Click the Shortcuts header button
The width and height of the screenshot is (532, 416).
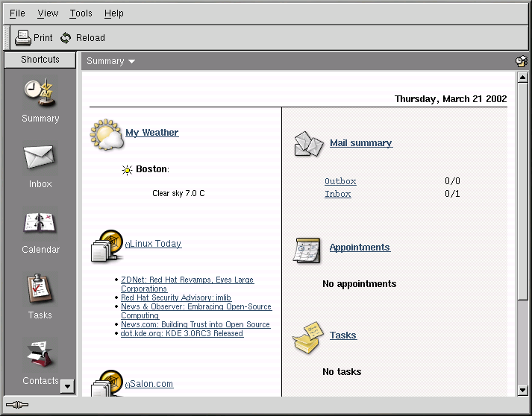40,60
